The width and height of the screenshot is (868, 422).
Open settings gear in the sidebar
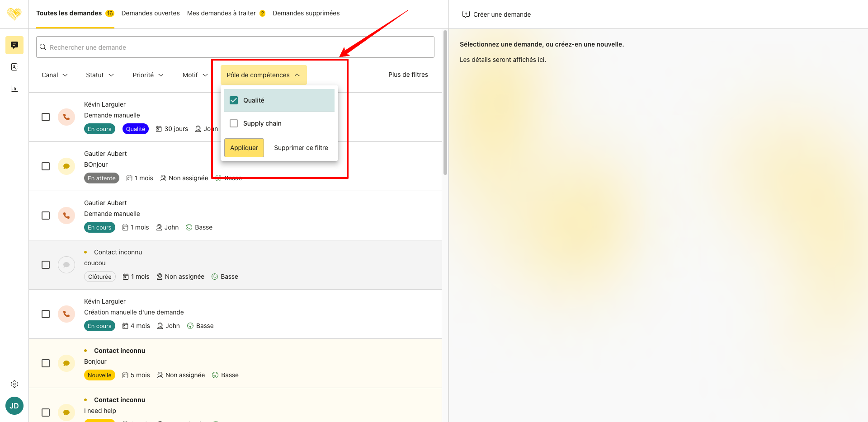coord(14,384)
